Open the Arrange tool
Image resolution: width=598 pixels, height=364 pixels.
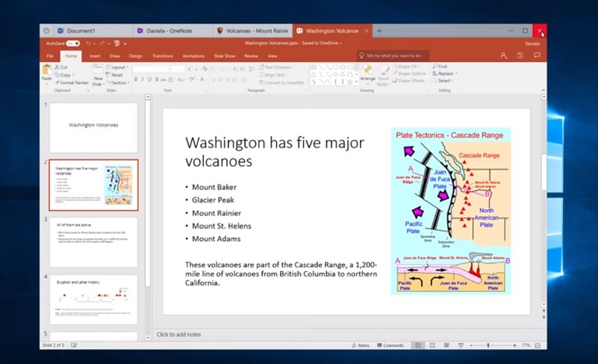point(368,73)
